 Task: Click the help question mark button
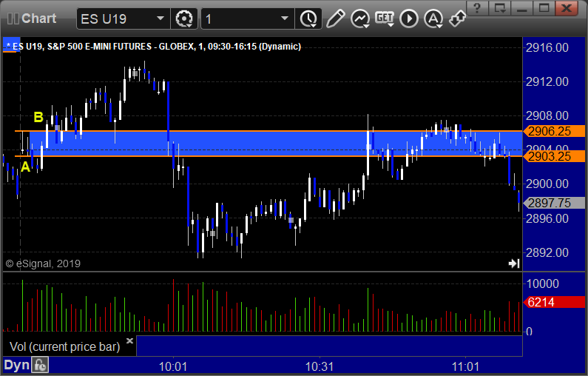477,7
